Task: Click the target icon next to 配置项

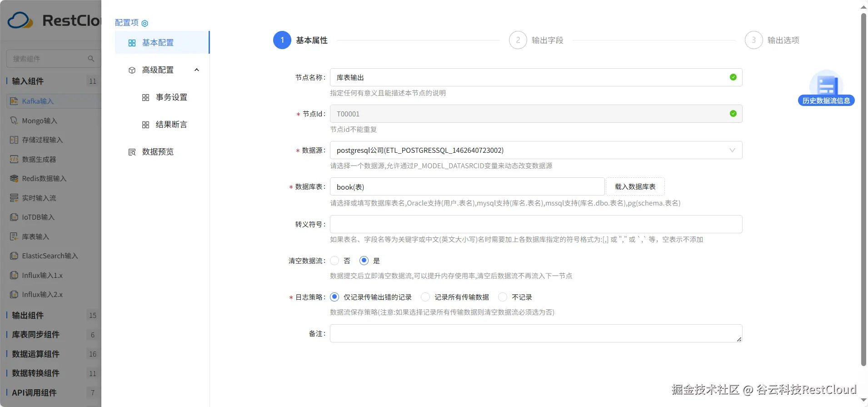Action: click(x=145, y=23)
